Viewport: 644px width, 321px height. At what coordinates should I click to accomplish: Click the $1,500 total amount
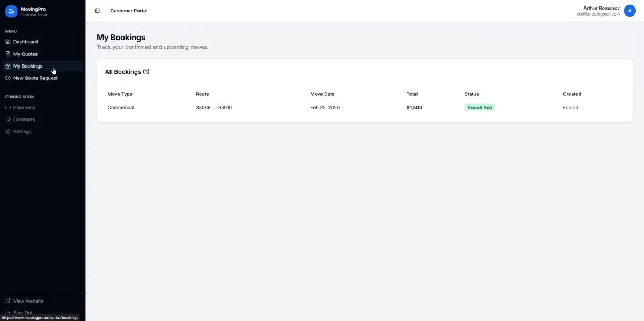pyautogui.click(x=414, y=108)
